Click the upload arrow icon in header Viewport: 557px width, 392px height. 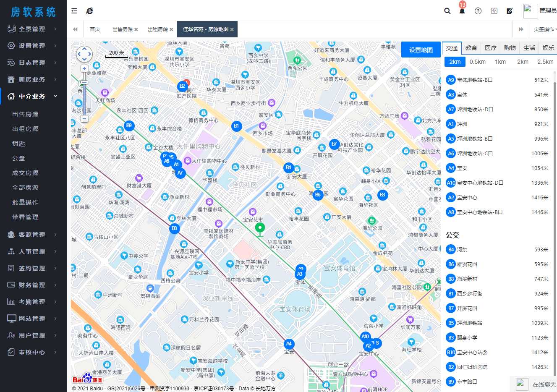pyautogui.click(x=494, y=11)
